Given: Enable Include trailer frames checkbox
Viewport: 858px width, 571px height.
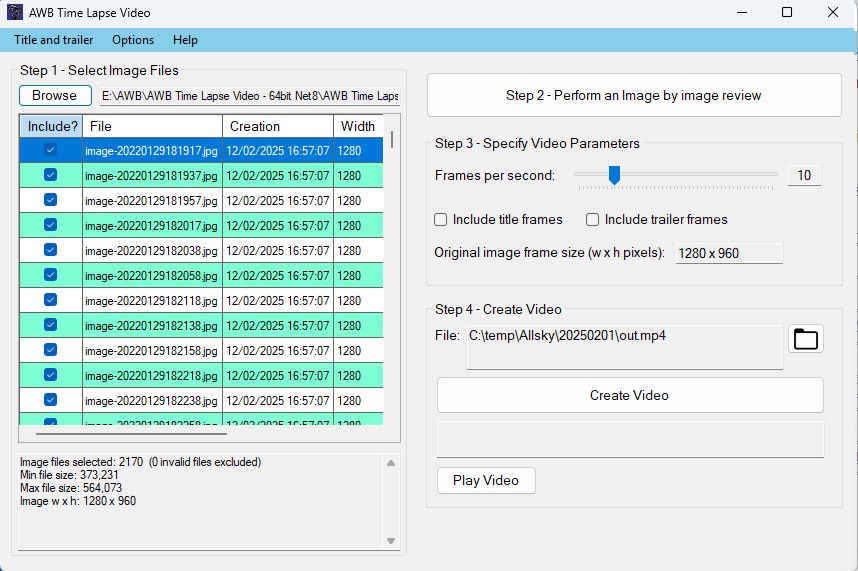Looking at the screenshot, I should pyautogui.click(x=593, y=220).
